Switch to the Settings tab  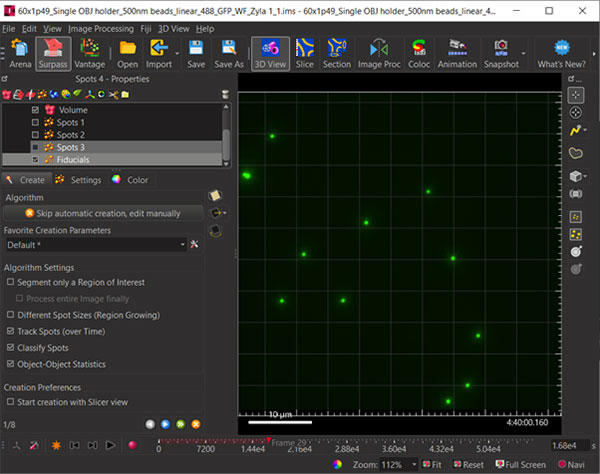(x=78, y=180)
